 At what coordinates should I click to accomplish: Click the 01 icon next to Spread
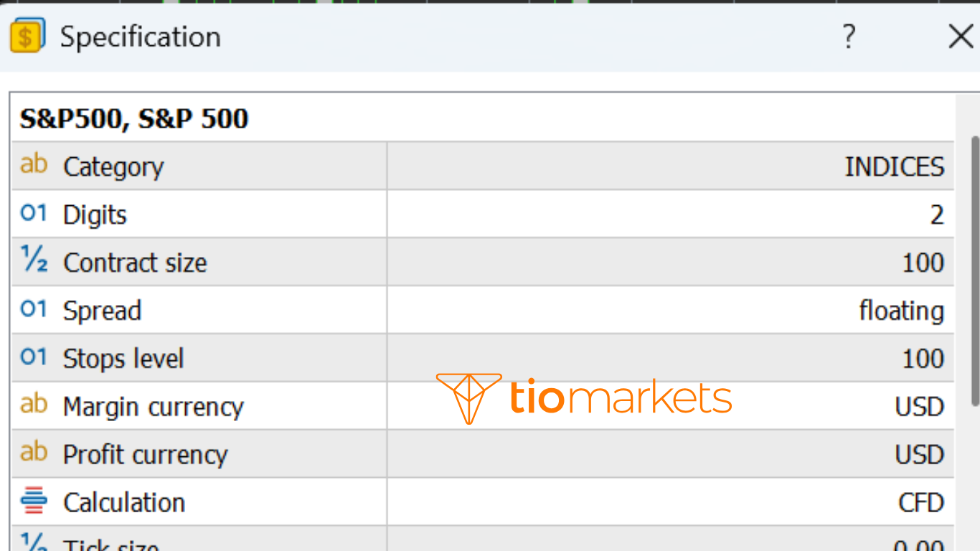[32, 309]
